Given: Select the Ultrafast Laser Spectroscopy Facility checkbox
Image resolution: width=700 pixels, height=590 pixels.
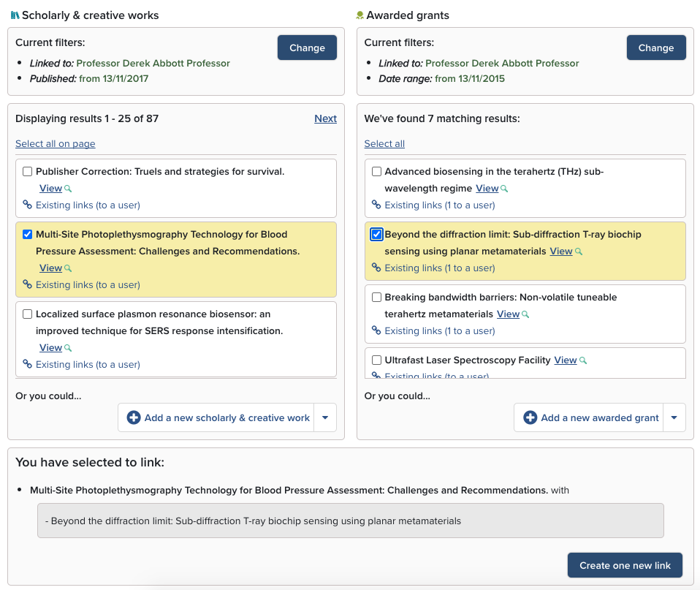Looking at the screenshot, I should [377, 360].
